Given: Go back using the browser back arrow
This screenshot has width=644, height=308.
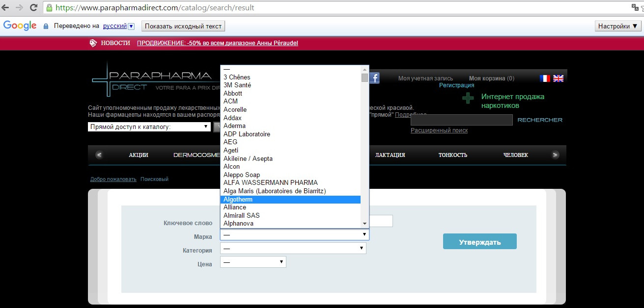Looking at the screenshot, I should [5, 8].
